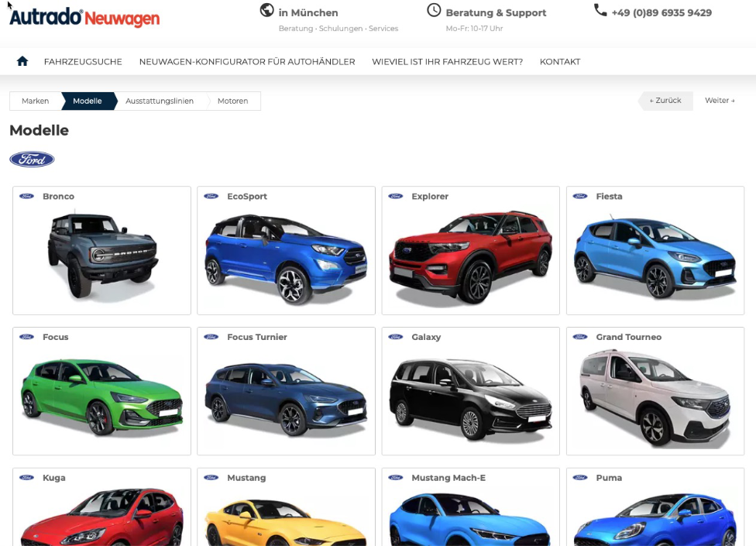Click the Ford badge on the Grand Tourneo card
Viewport: 756px width, 546px height.
point(580,337)
